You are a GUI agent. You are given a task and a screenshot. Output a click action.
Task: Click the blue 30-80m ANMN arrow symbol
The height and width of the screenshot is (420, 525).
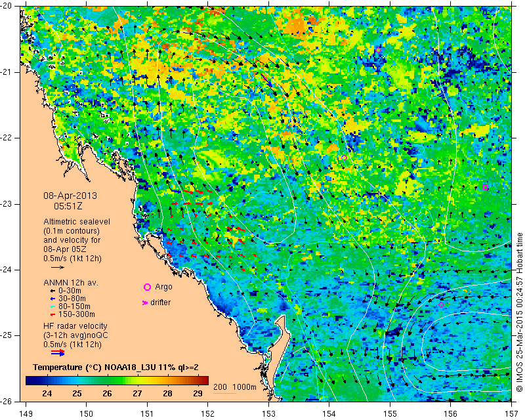click(x=52, y=299)
